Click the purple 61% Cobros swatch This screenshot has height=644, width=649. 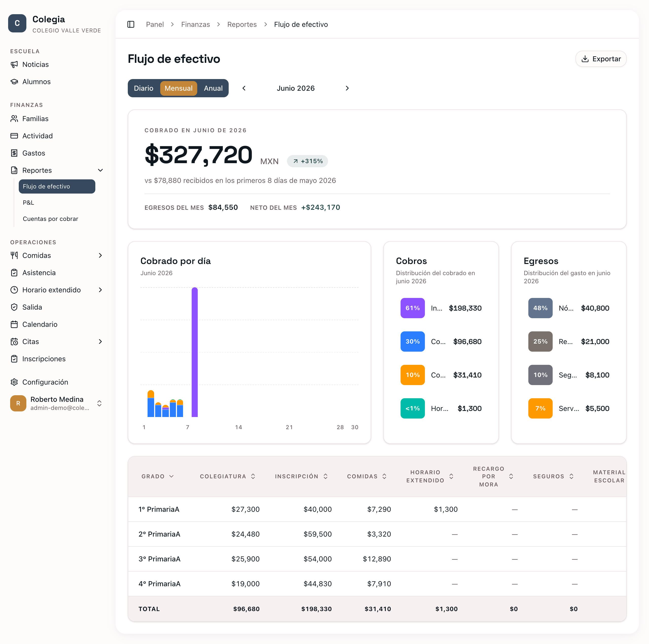tap(412, 308)
